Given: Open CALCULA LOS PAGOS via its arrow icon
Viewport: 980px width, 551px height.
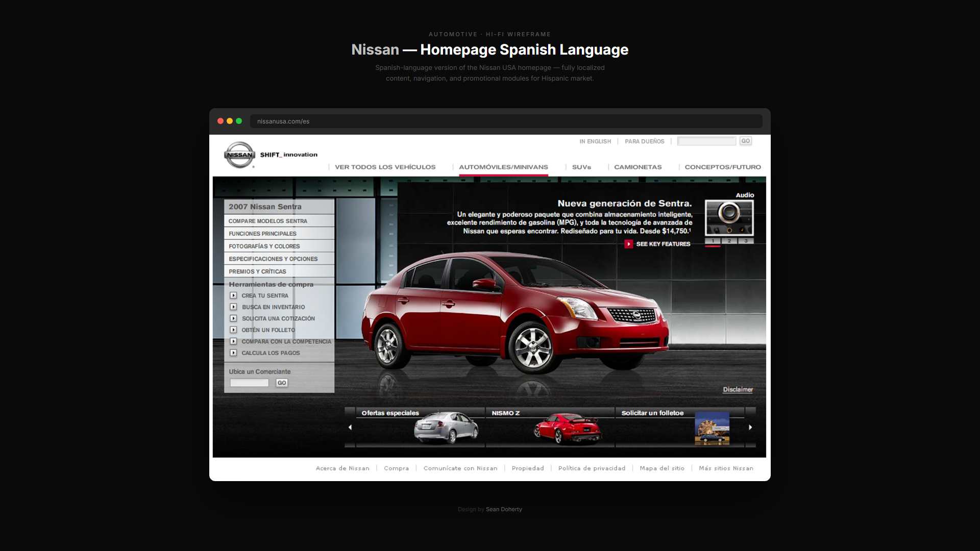Looking at the screenshot, I should click(234, 353).
